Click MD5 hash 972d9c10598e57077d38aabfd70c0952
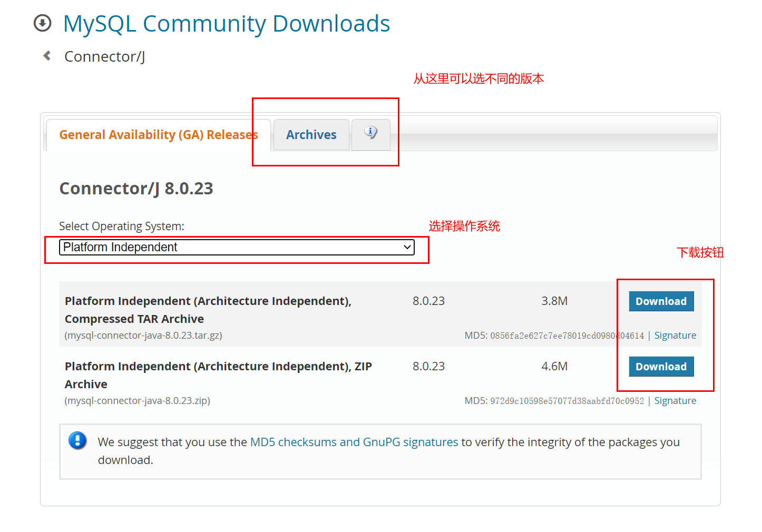The width and height of the screenshot is (762, 532). pyautogui.click(x=567, y=401)
